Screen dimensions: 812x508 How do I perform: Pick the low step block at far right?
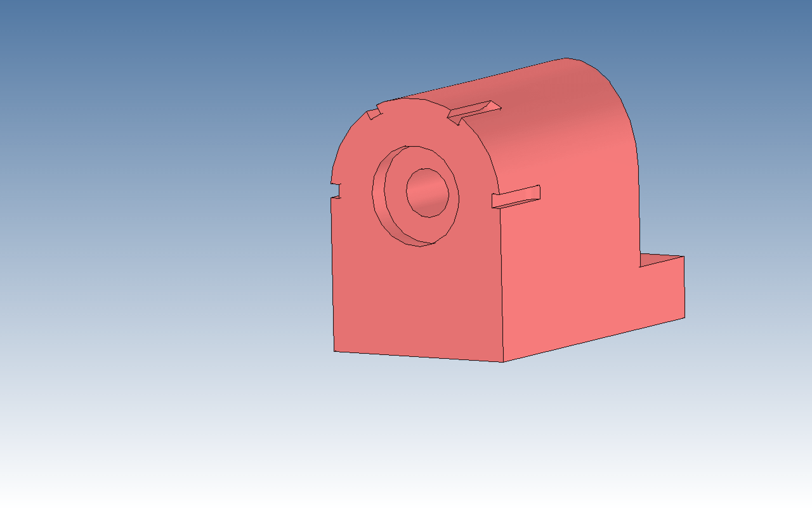click(662, 286)
